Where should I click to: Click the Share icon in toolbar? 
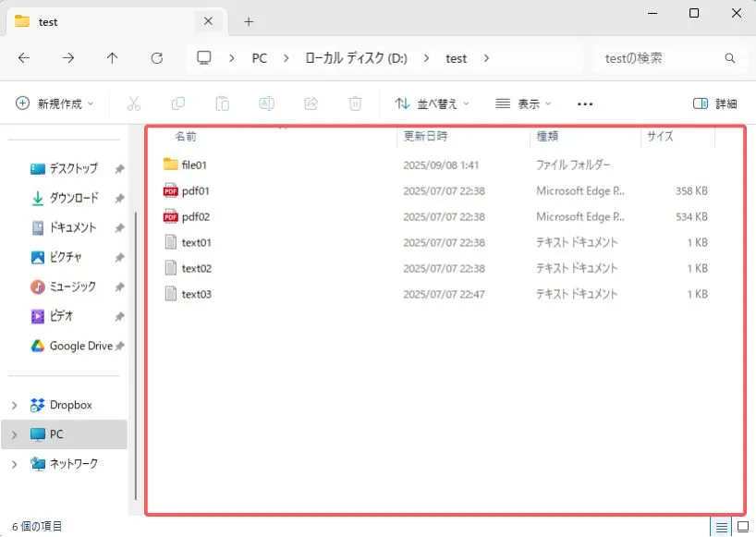(311, 104)
